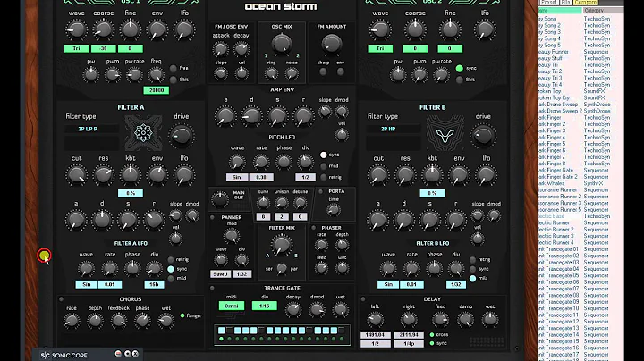Click the Filter A cut knob
The image size is (644, 361).
[76, 175]
